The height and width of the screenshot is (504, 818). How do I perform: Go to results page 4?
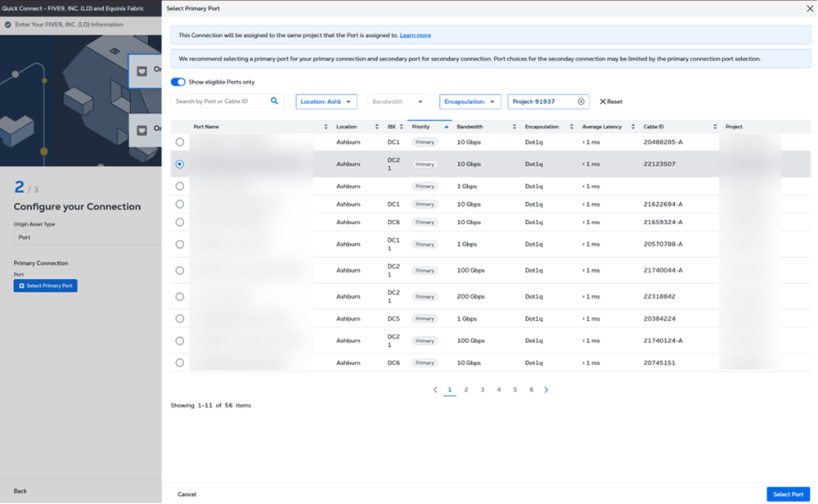pos(499,389)
